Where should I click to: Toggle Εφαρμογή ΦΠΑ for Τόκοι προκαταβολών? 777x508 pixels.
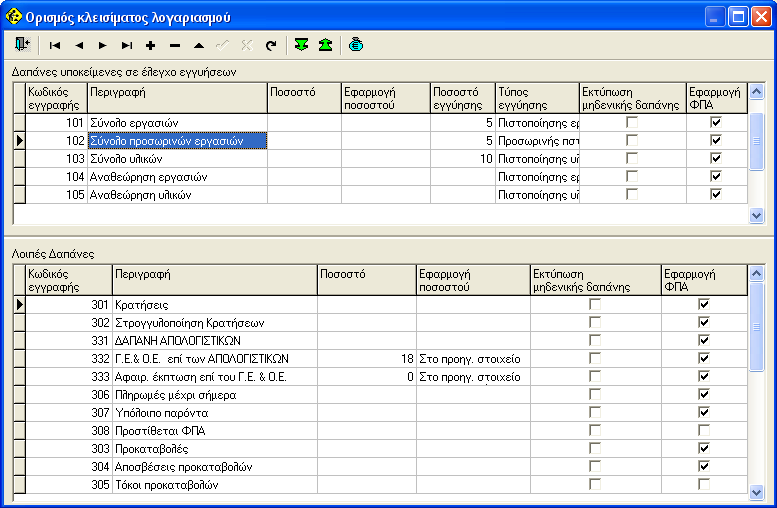[x=704, y=485]
